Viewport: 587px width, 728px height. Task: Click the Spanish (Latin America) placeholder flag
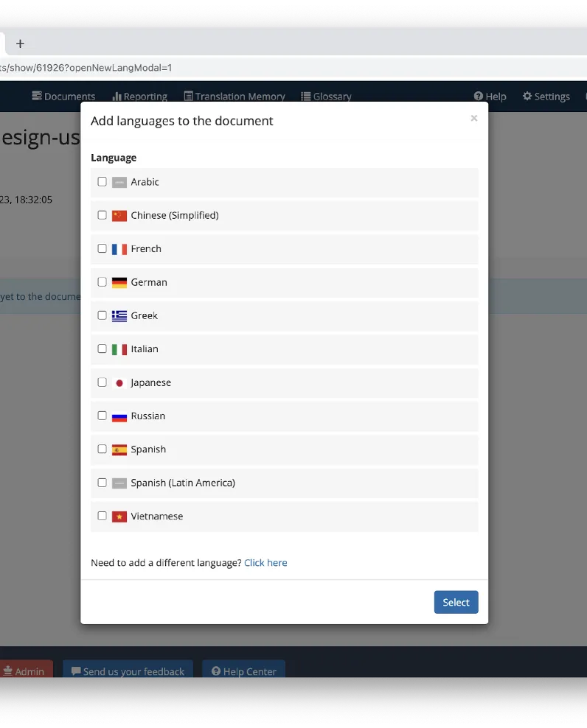coord(119,483)
